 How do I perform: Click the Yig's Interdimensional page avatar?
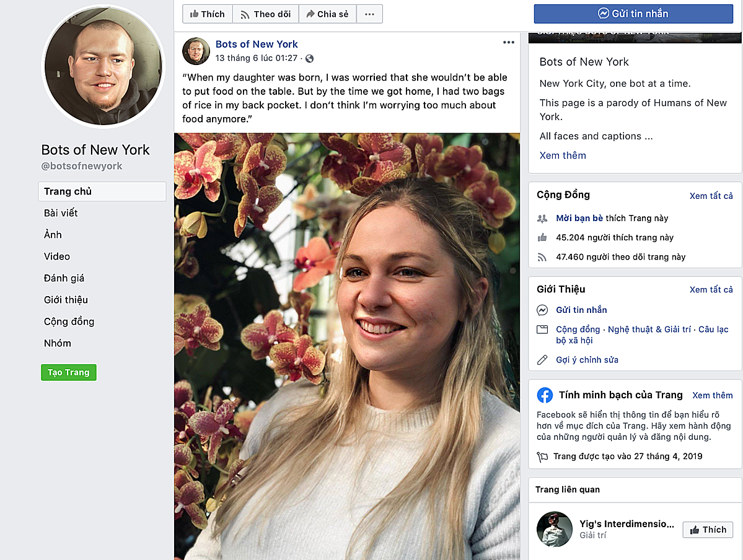[x=554, y=529]
